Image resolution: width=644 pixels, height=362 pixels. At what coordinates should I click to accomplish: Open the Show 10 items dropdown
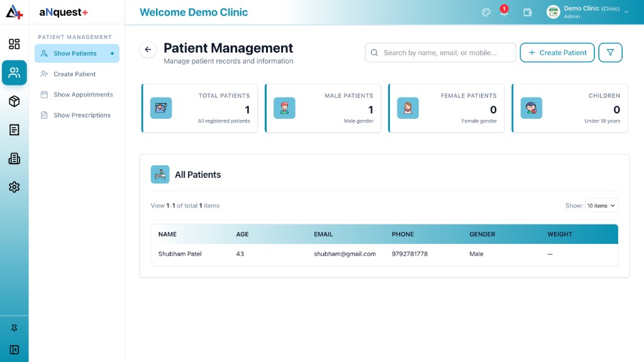click(x=601, y=206)
